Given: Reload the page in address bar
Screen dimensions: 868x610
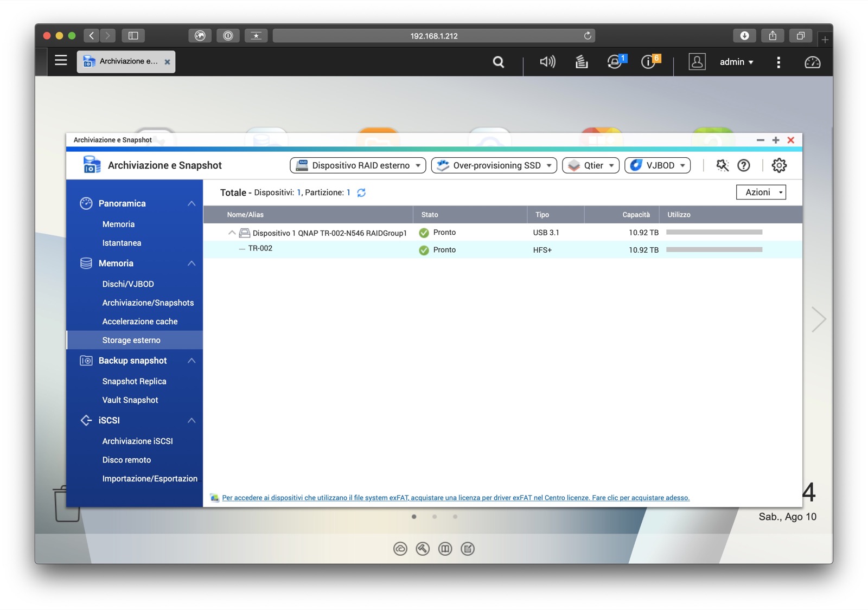Looking at the screenshot, I should (588, 36).
